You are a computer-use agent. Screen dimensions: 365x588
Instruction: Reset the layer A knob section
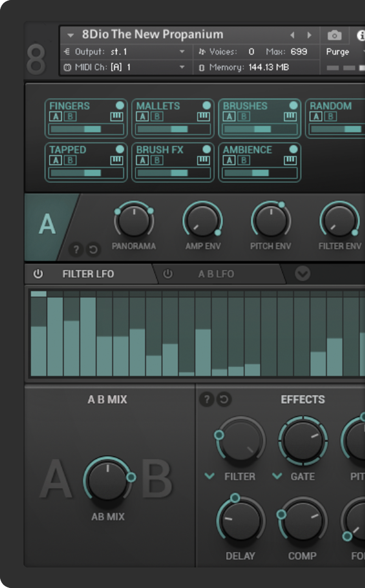point(93,250)
